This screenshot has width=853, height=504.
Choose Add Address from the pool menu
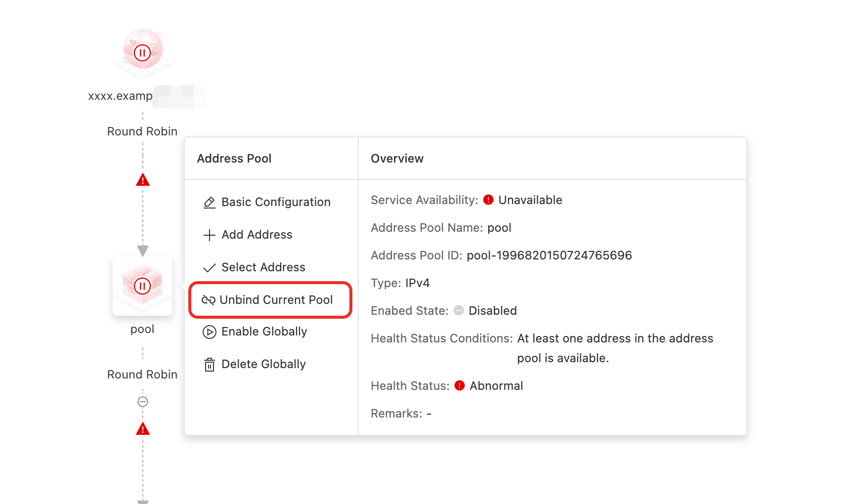(256, 235)
